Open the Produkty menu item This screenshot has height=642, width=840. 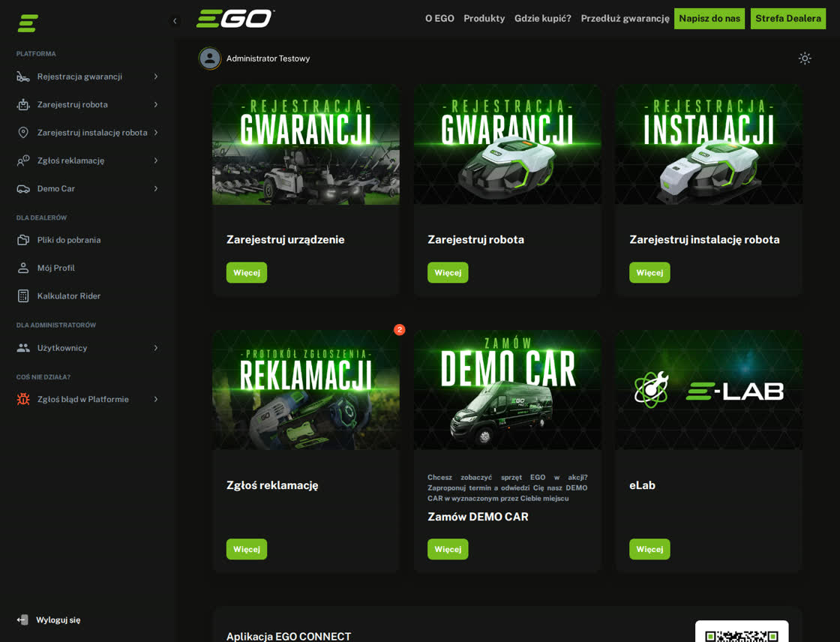pyautogui.click(x=484, y=18)
